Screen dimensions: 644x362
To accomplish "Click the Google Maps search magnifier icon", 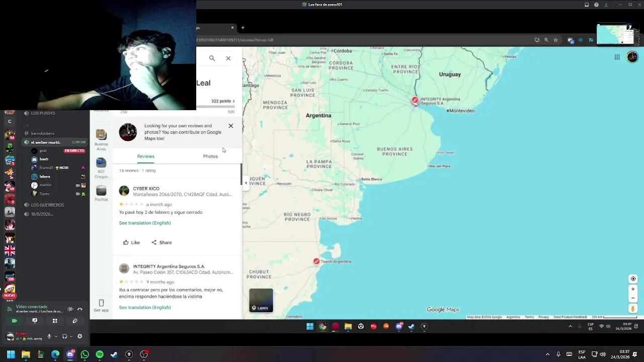I will click(x=212, y=58).
